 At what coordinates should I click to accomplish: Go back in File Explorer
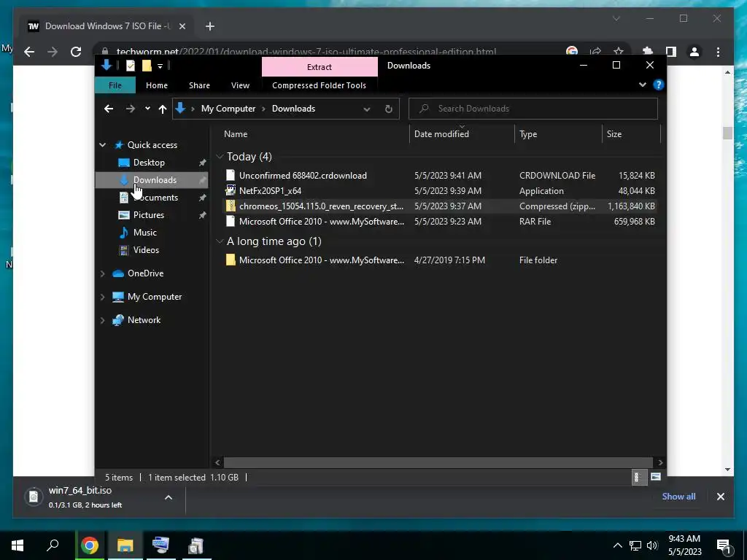tap(109, 109)
